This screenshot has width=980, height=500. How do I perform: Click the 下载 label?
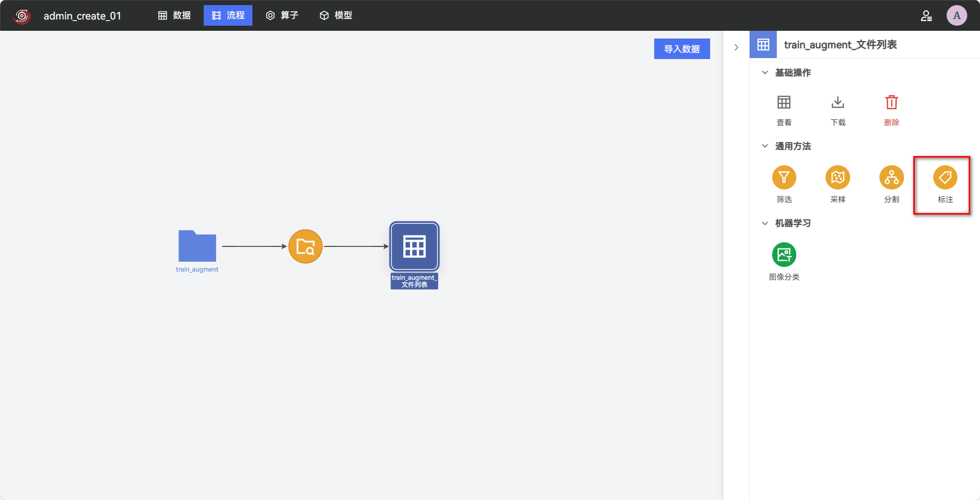point(838,123)
